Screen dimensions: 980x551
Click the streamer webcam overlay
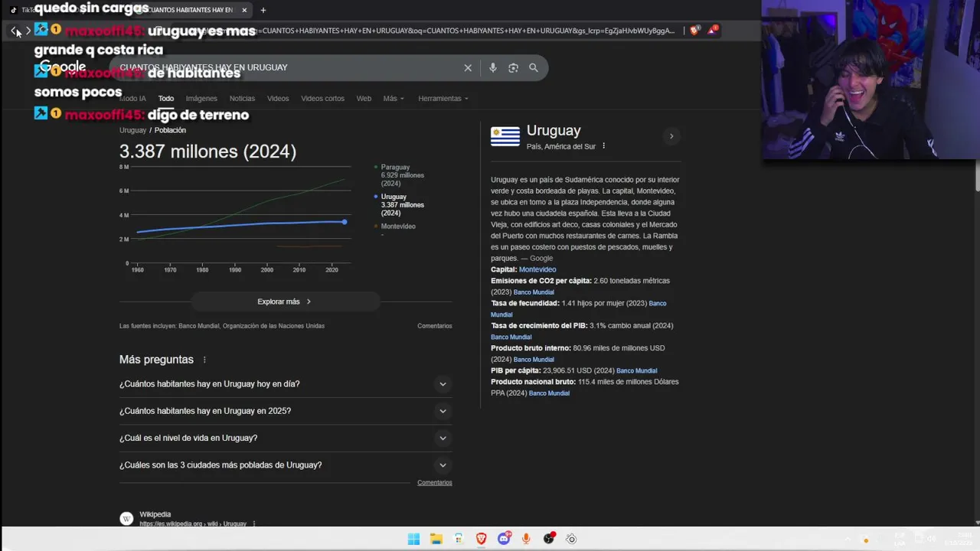871,80
